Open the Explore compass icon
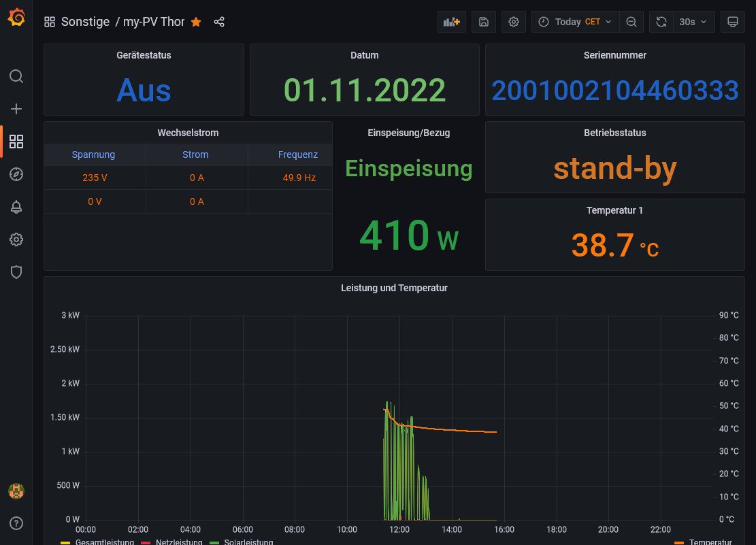756x545 pixels. 16,174
